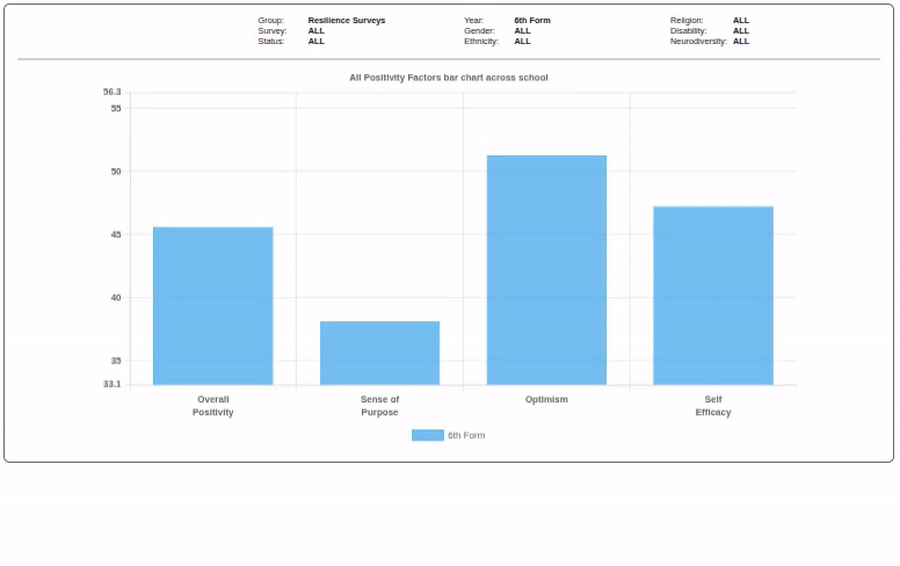Viewport: 900px width, 566px height.
Task: Click the Overall Positivity bar in chart
Action: [213, 306]
